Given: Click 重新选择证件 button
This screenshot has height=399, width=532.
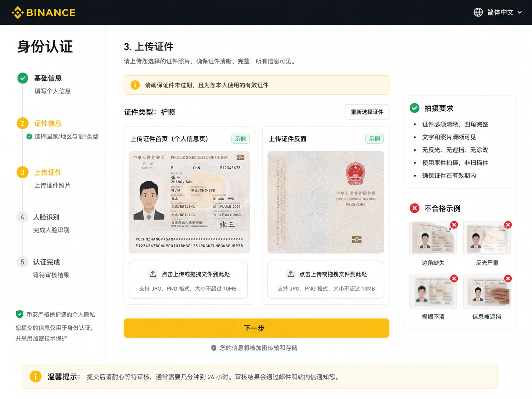Looking at the screenshot, I should [367, 112].
